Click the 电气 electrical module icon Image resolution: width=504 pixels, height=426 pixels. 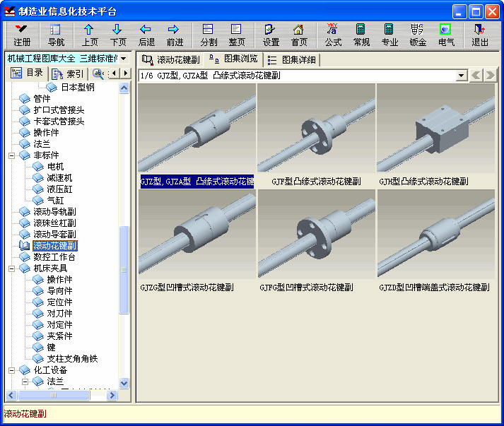point(445,35)
